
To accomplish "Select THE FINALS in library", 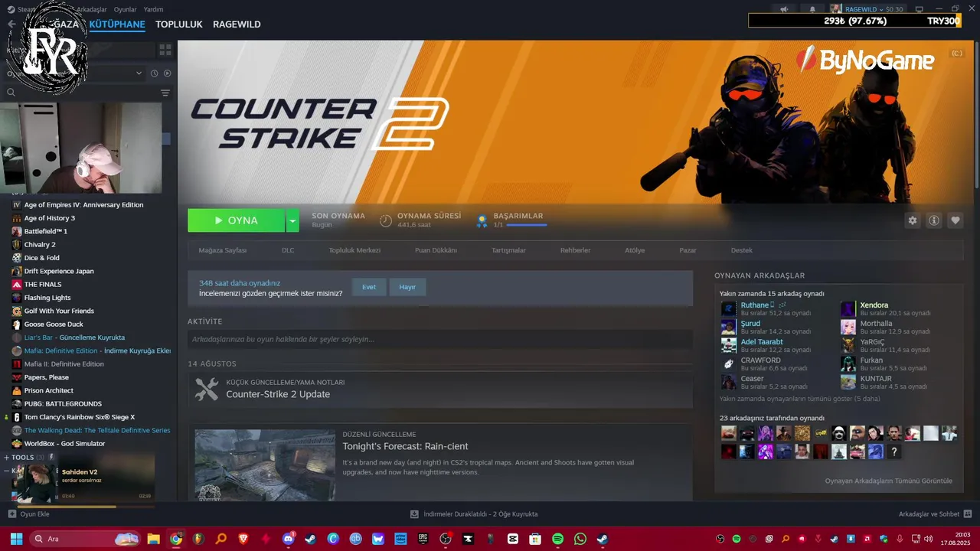I will coord(43,284).
